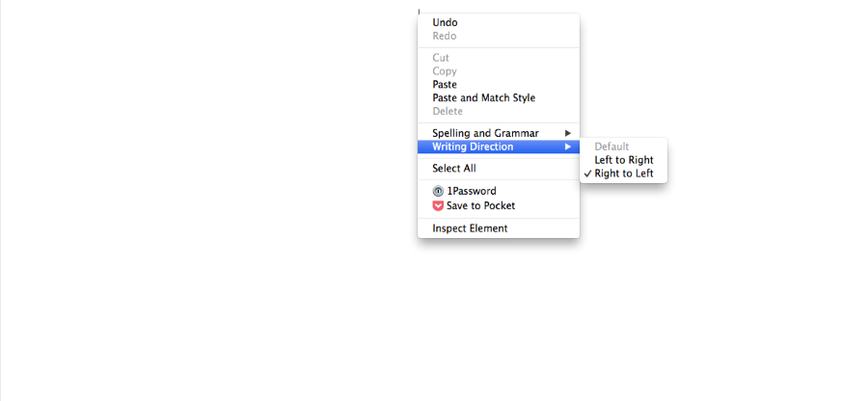
Task: Choose Default in the direction submenu
Action: pos(611,147)
